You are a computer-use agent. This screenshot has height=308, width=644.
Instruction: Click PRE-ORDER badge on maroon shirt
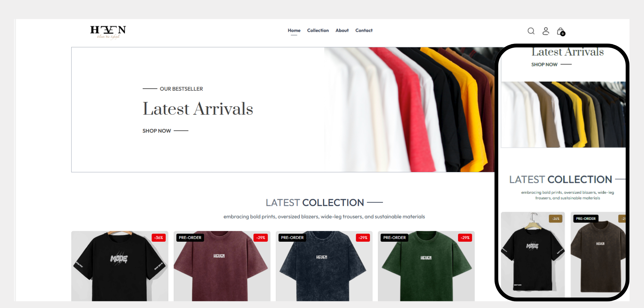[190, 238]
